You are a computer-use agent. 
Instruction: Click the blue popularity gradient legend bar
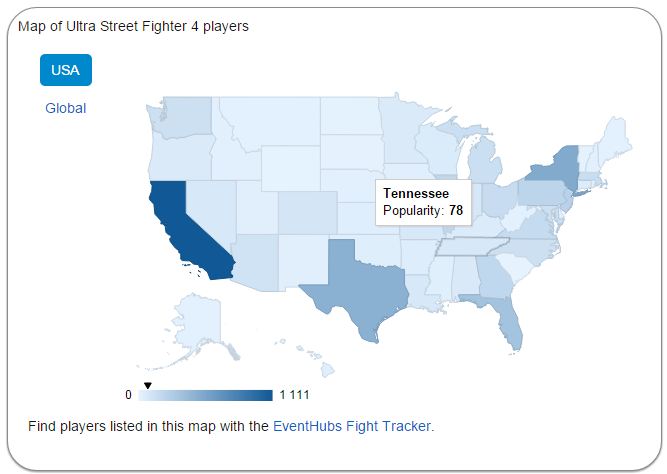click(x=205, y=395)
